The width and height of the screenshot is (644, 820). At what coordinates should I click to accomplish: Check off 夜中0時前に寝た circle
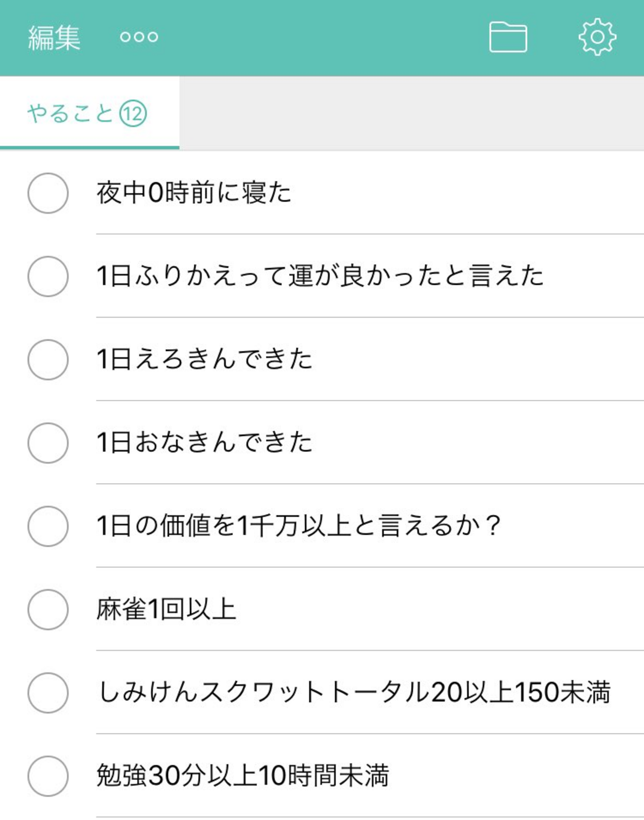[x=48, y=193]
